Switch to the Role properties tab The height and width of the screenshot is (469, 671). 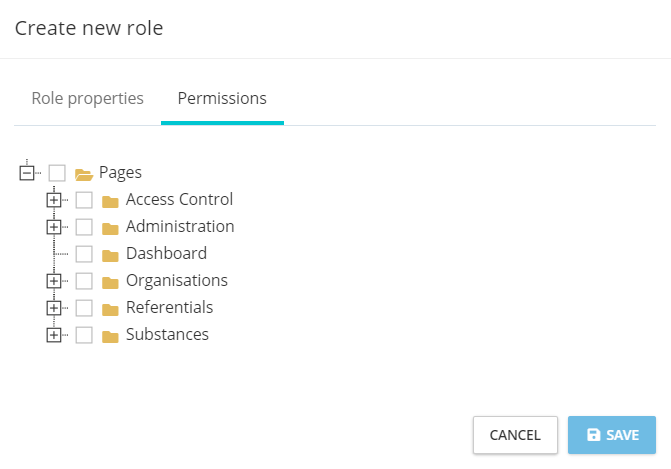[x=88, y=99]
